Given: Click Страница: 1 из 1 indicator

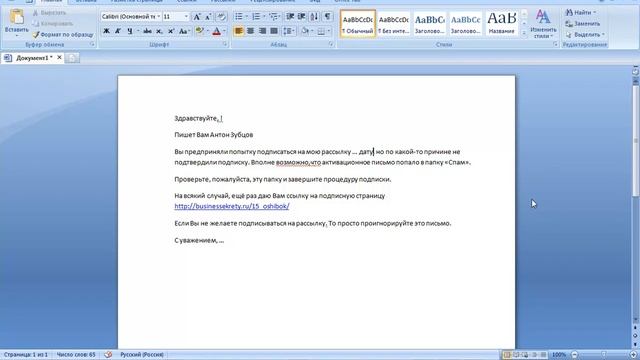Looking at the screenshot, I should coord(26,355).
